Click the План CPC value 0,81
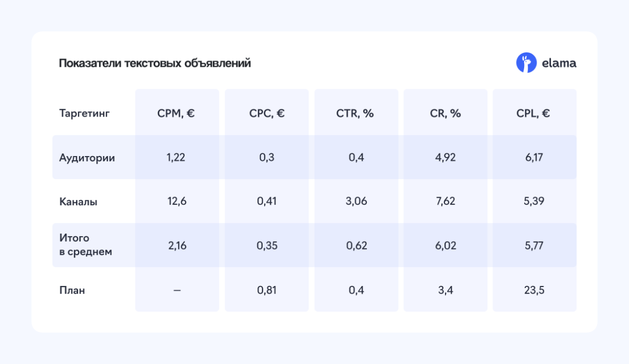The image size is (629, 364). click(266, 291)
